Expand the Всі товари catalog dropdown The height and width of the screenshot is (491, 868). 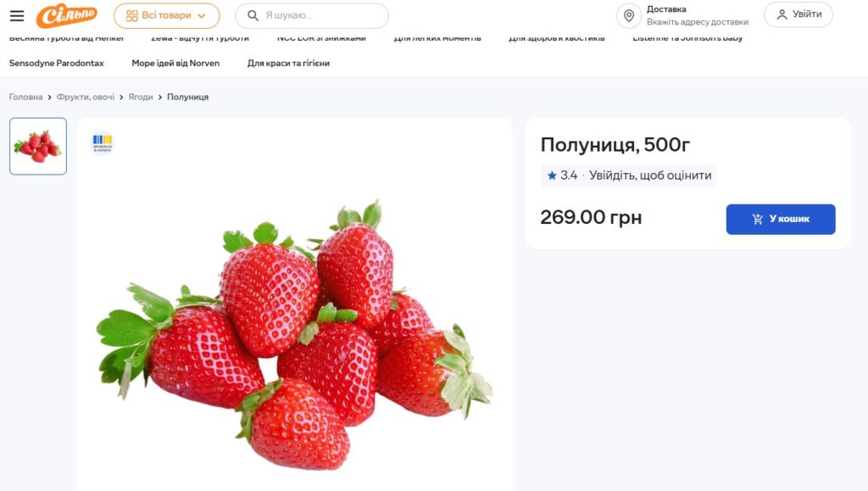pos(166,15)
